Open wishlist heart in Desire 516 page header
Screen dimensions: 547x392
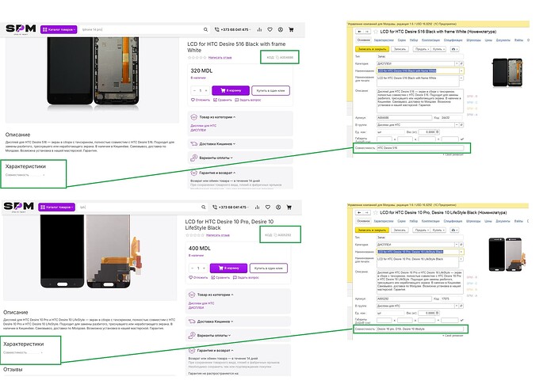coord(270,29)
